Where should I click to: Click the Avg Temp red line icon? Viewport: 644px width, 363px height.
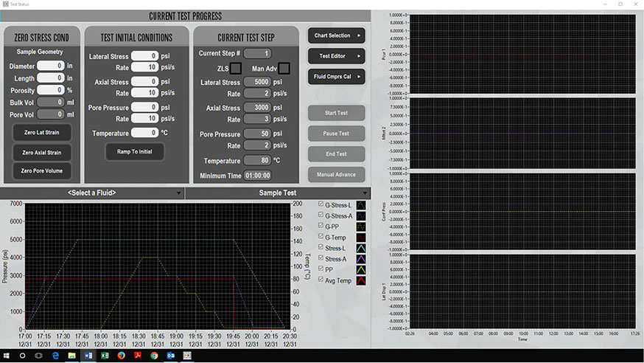[x=361, y=281]
